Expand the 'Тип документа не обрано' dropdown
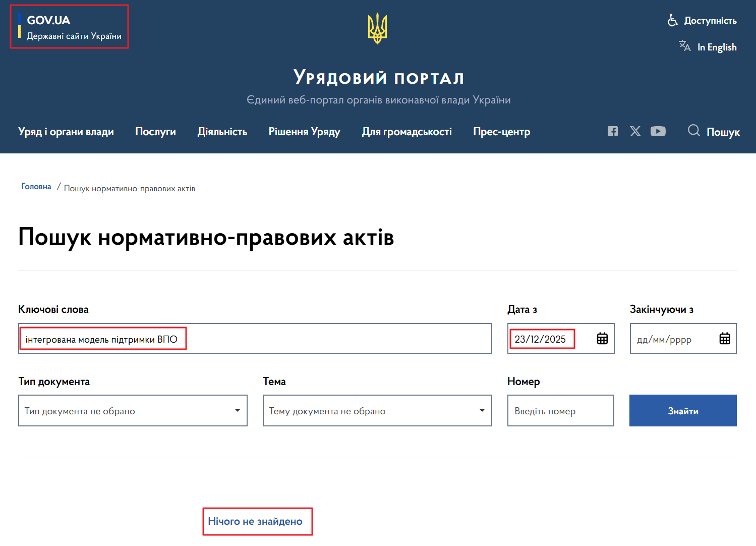This screenshot has width=756, height=546. [x=133, y=411]
